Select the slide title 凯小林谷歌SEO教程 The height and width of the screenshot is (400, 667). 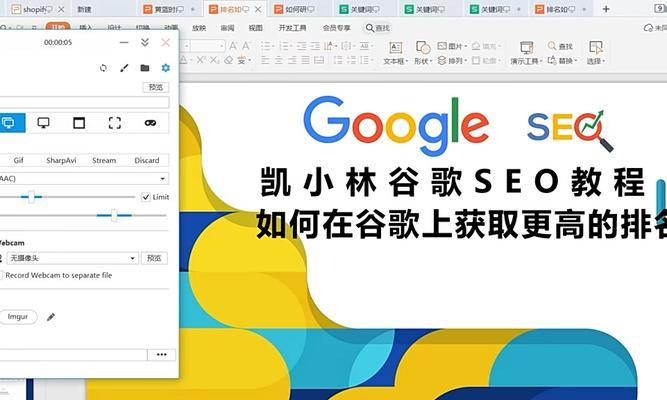click(452, 182)
